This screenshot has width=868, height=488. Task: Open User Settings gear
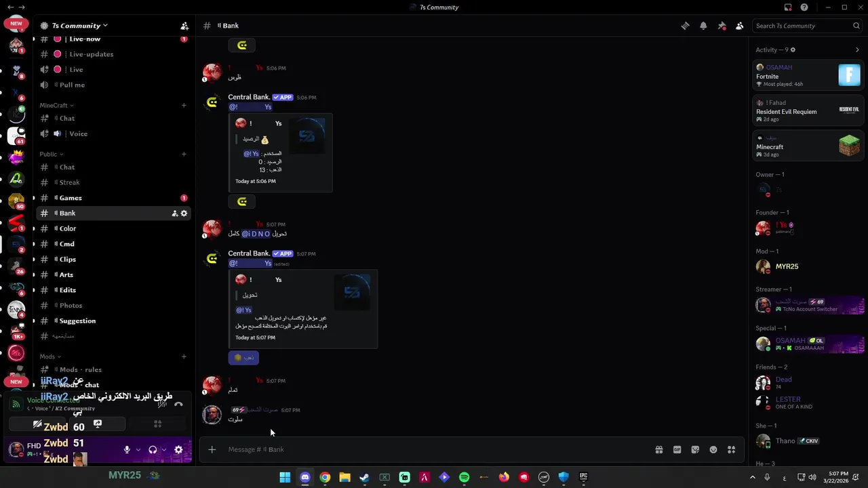pyautogui.click(x=178, y=449)
